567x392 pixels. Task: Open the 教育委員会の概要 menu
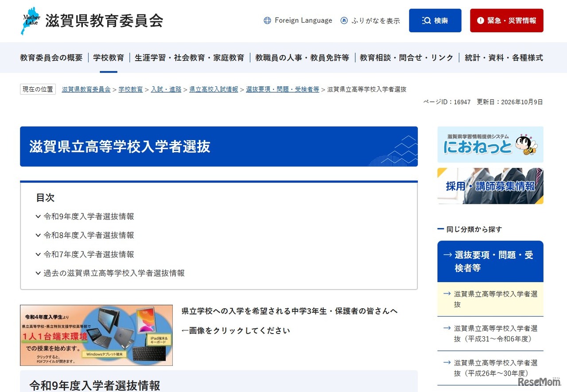tap(51, 58)
